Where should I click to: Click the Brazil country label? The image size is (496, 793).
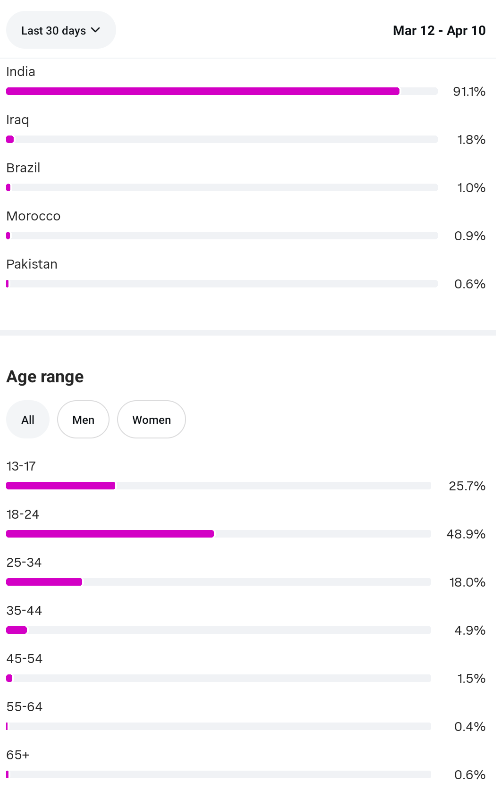click(23, 168)
